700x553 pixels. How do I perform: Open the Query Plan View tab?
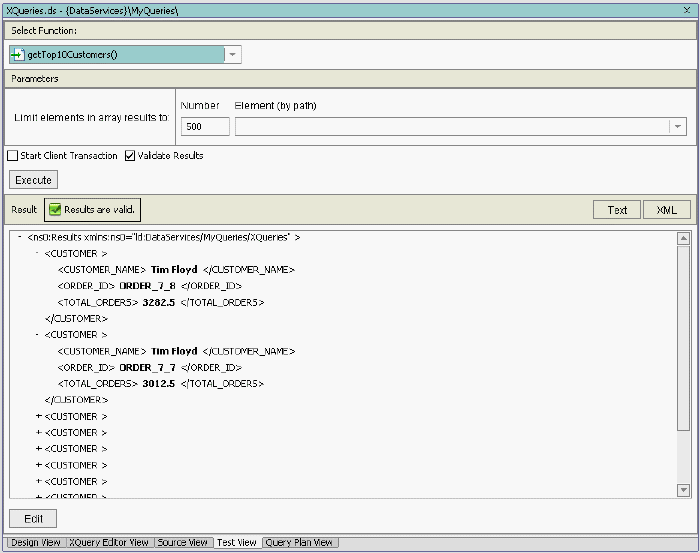click(x=299, y=542)
